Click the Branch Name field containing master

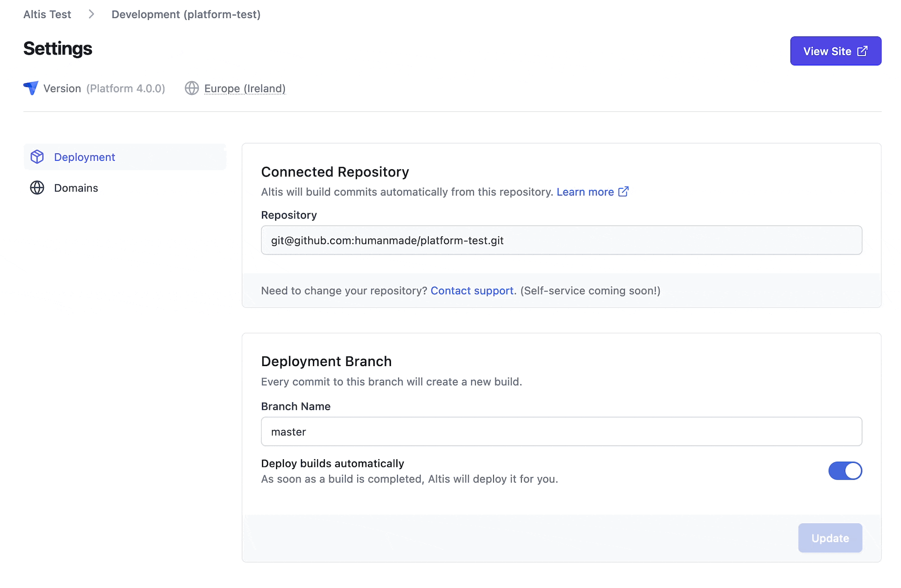pyautogui.click(x=561, y=431)
